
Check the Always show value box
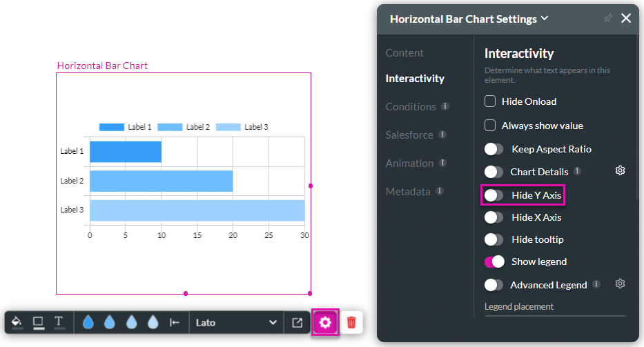490,126
